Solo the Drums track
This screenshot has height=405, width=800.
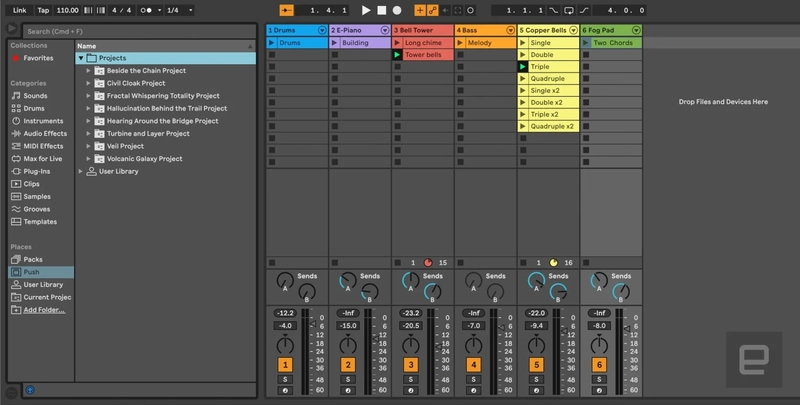click(x=285, y=379)
